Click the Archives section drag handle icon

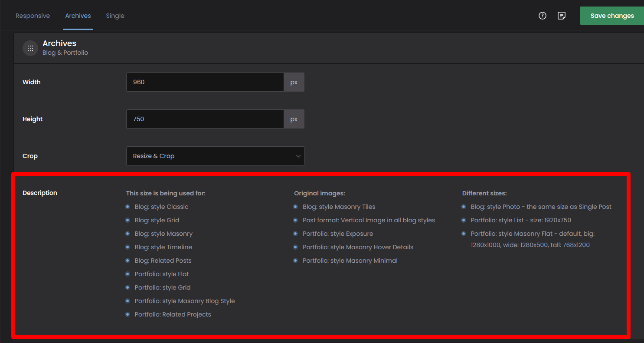(30, 48)
